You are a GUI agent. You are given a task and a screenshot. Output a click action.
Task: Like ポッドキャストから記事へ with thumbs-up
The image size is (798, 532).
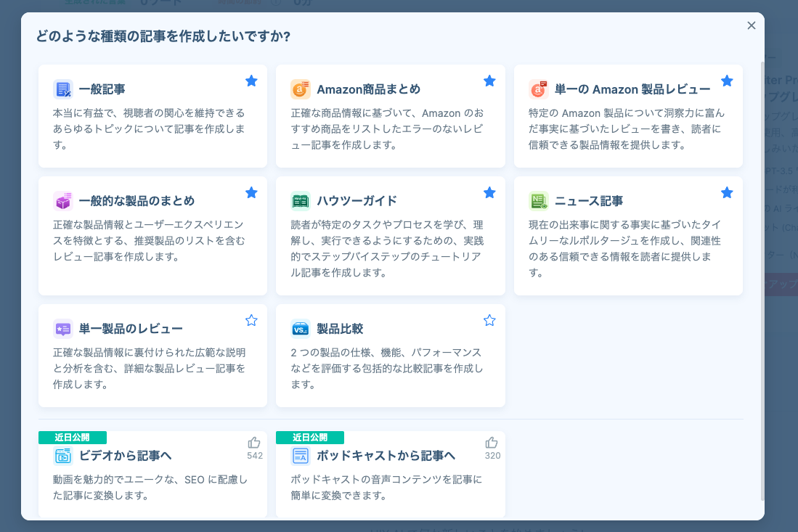(x=492, y=443)
